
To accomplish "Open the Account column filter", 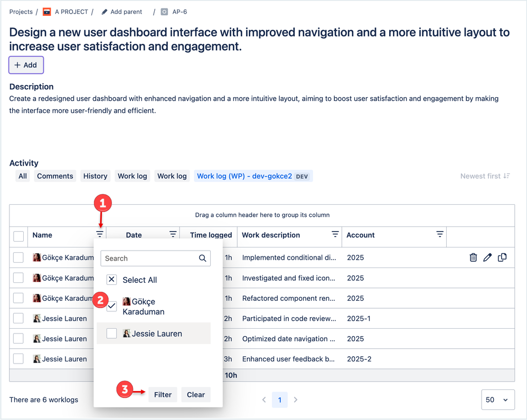I will (439, 234).
